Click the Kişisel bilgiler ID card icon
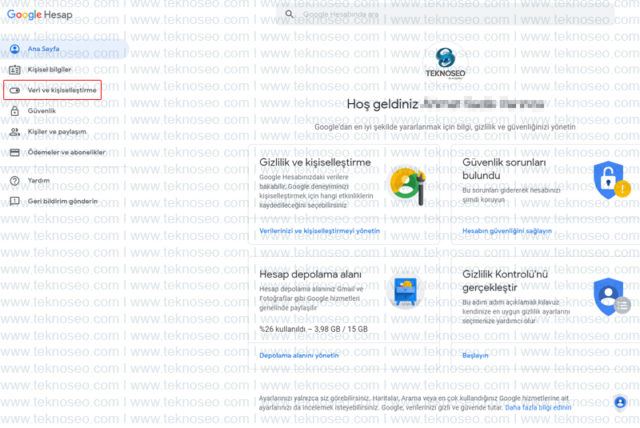Screen dimensions: 640x428 point(15,70)
